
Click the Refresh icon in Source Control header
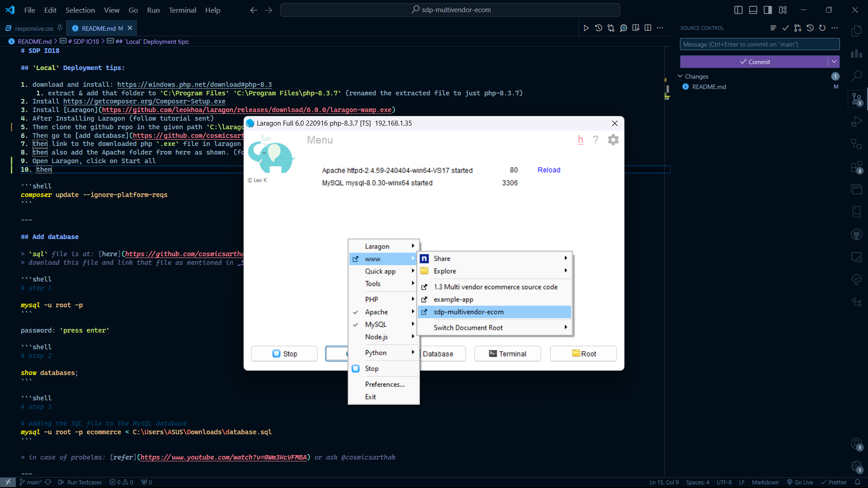pos(822,28)
